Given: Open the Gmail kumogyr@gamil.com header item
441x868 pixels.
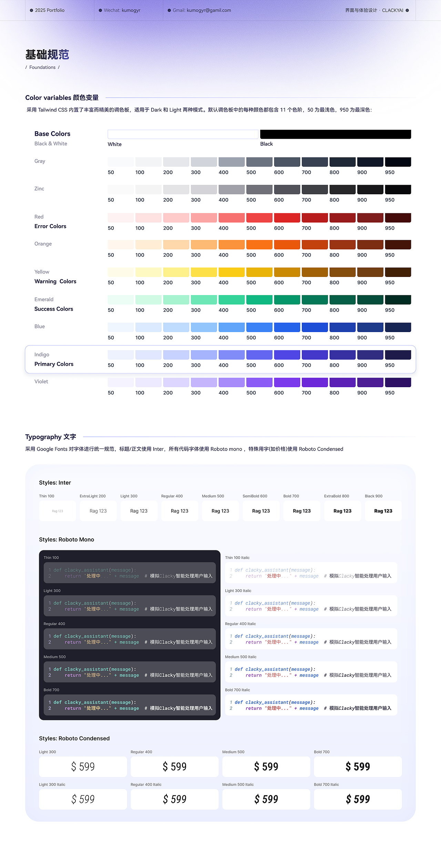Looking at the screenshot, I should pyautogui.click(x=199, y=10).
